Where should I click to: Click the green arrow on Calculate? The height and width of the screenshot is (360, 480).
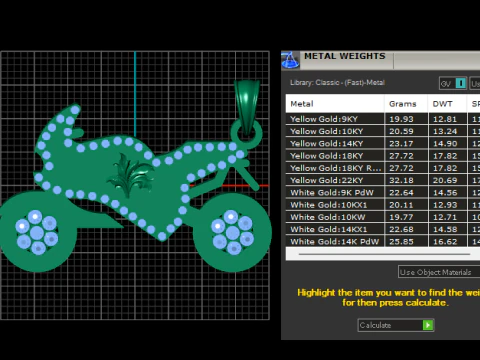(428, 325)
